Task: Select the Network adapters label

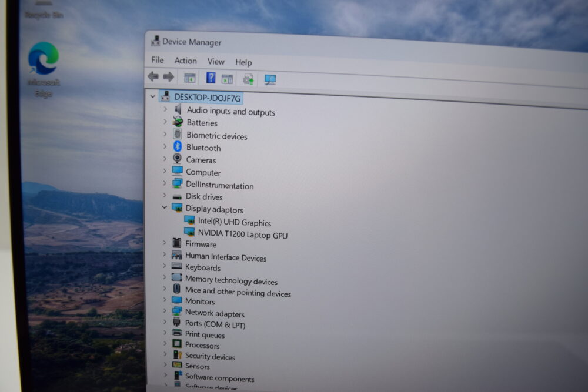Action: 215,313
